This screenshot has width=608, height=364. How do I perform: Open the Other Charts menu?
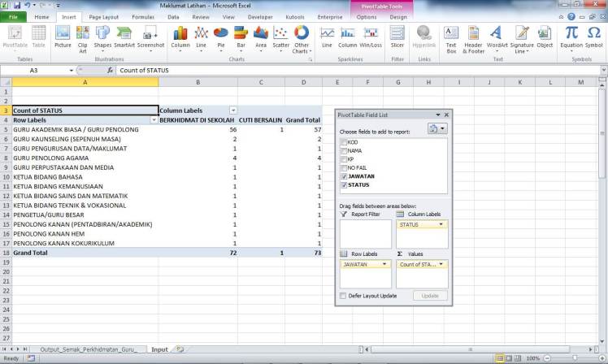click(x=302, y=39)
